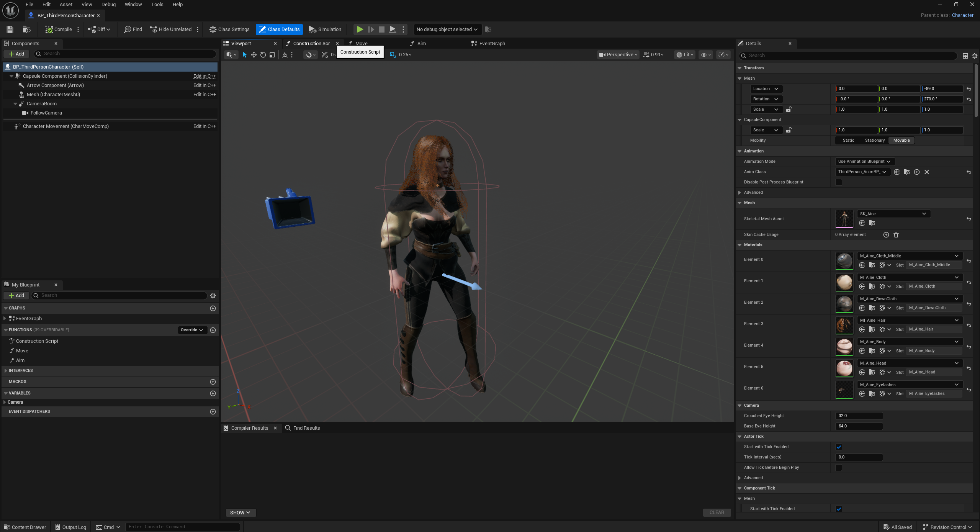Open the Parent class Character link

pos(962,15)
